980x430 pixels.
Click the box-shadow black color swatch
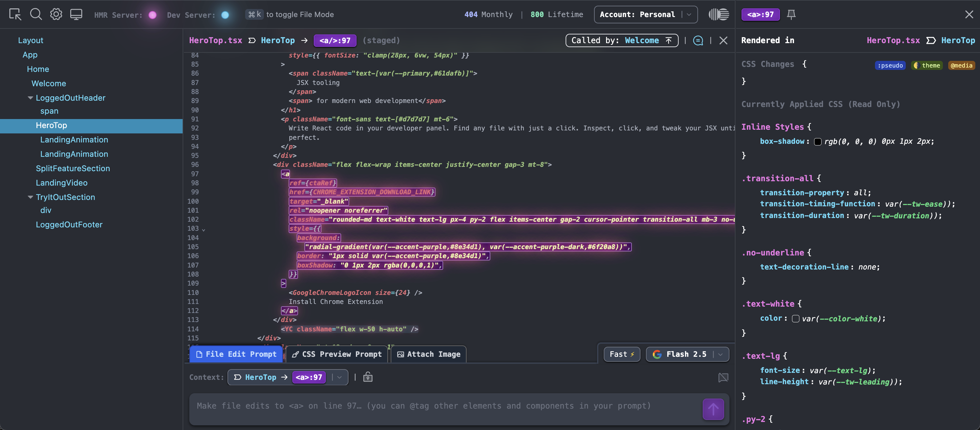[817, 142]
